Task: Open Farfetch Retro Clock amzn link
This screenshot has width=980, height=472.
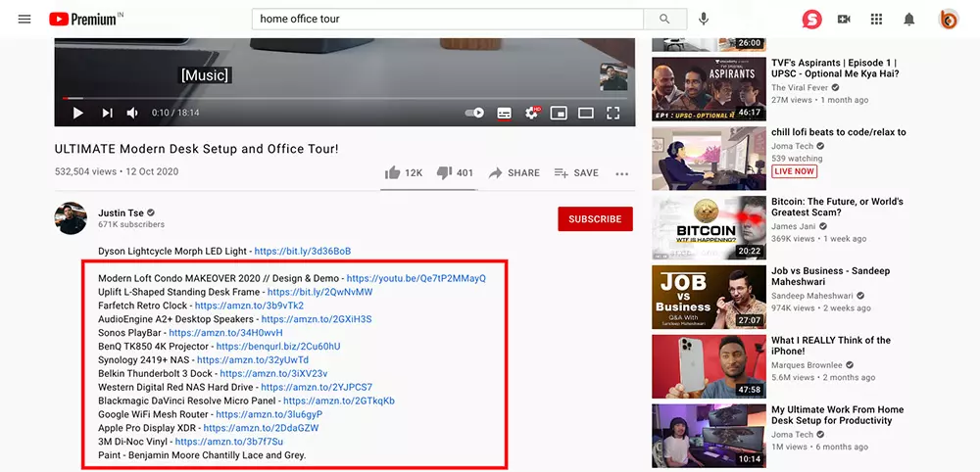Action: tap(249, 306)
